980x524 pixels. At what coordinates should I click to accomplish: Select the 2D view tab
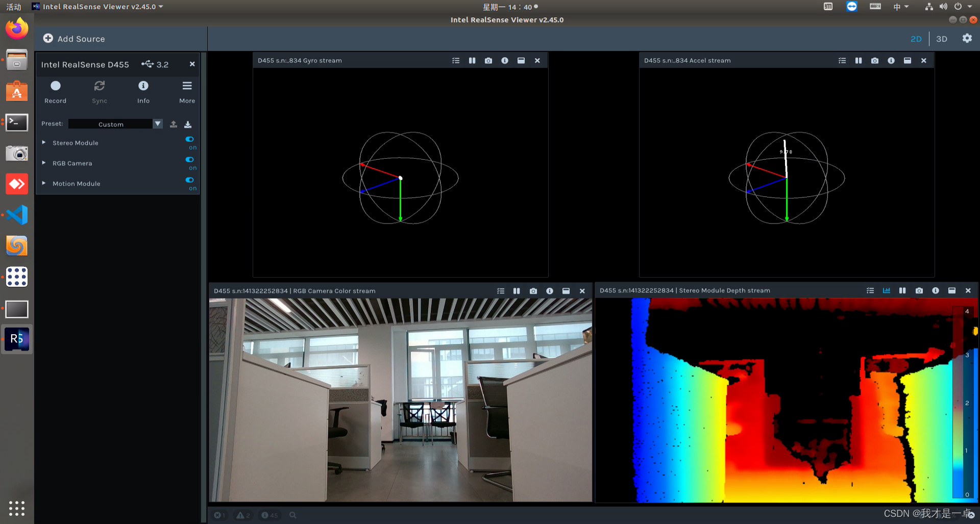click(916, 39)
